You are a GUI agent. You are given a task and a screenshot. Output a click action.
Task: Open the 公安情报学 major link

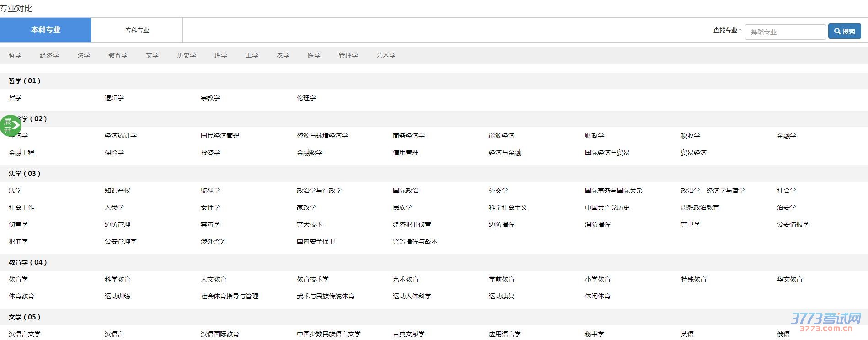click(793, 224)
